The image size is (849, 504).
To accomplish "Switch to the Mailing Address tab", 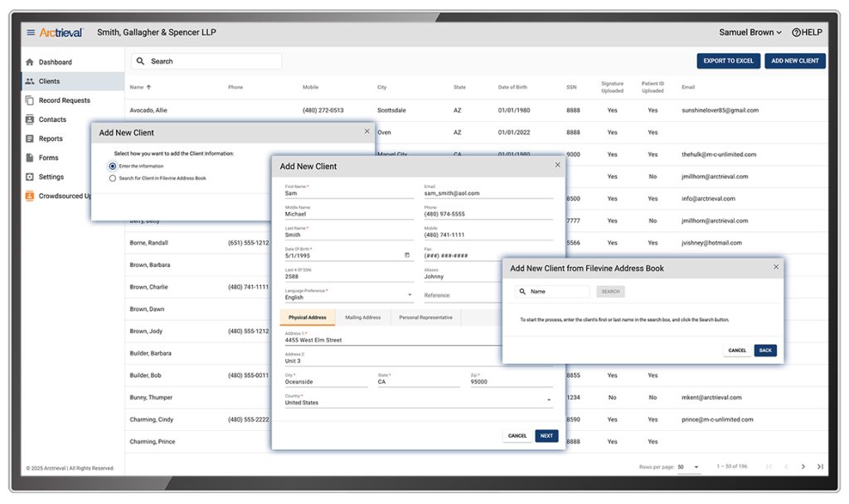I will [x=362, y=317].
